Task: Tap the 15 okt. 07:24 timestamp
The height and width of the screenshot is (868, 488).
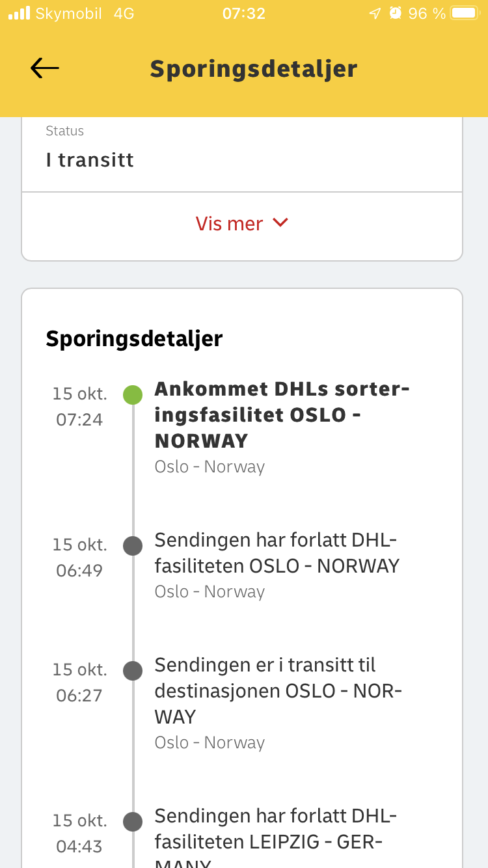Action: click(x=79, y=407)
